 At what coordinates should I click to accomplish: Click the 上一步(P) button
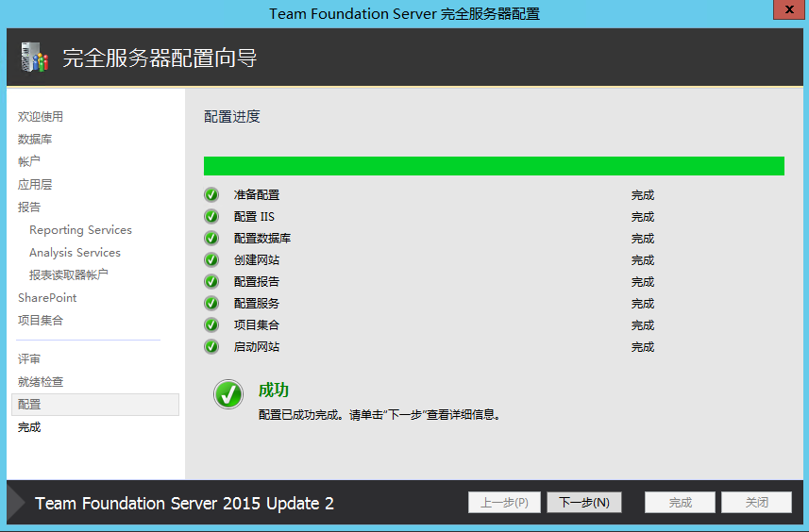coord(504,502)
